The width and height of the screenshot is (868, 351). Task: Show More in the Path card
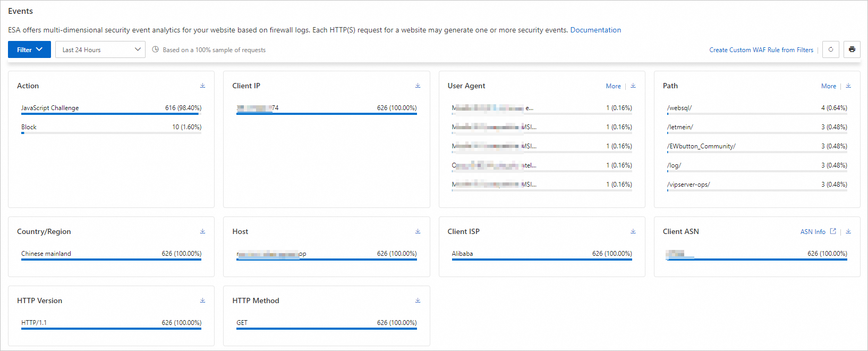coord(828,86)
